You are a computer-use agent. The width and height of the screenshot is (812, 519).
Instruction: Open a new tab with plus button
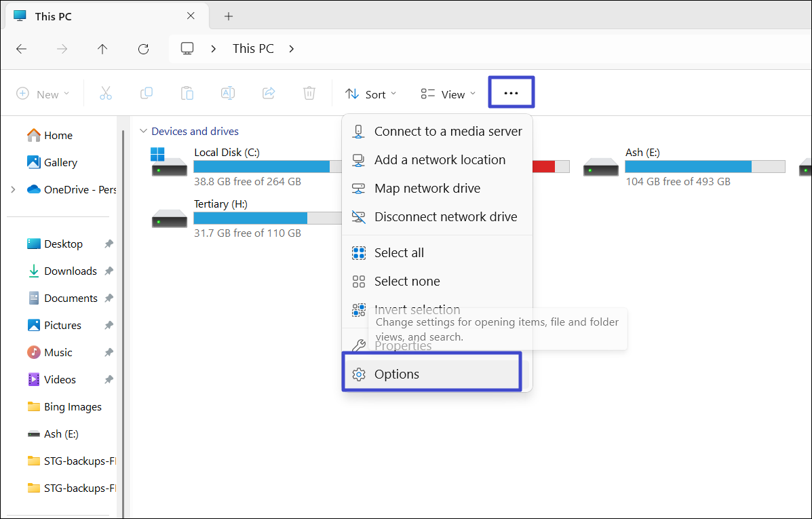tap(229, 16)
